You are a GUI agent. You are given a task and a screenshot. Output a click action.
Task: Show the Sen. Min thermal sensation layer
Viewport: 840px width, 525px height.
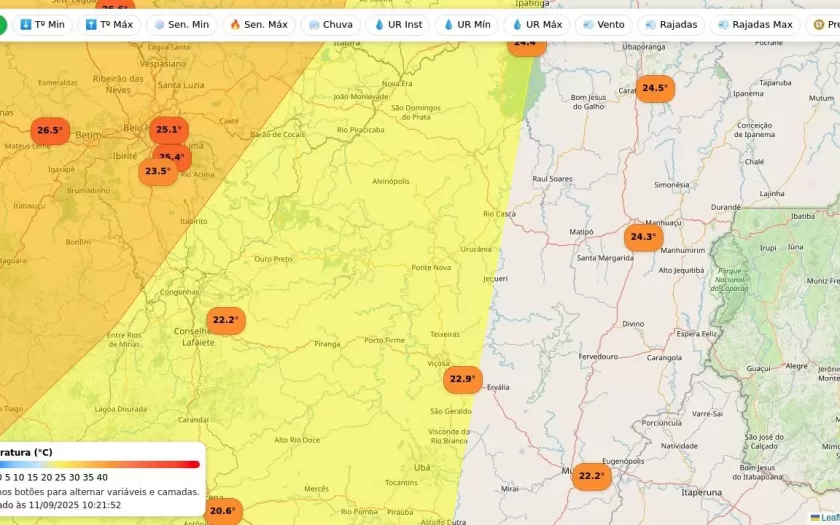tap(181, 24)
